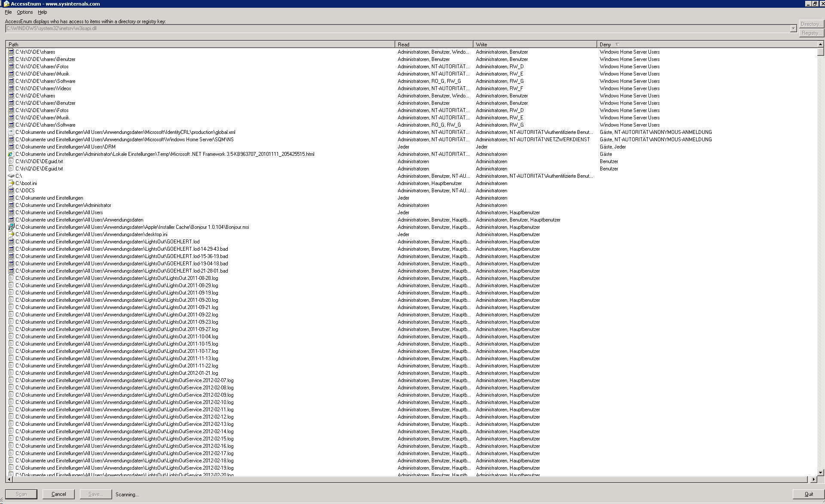Click the Directory... button
The width and height of the screenshot is (825, 504).
[811, 24]
